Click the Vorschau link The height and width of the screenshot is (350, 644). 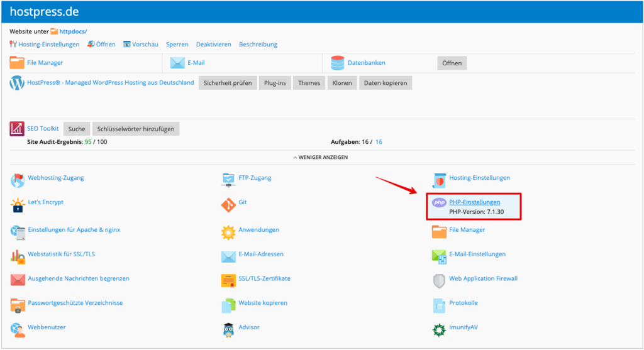coord(141,45)
